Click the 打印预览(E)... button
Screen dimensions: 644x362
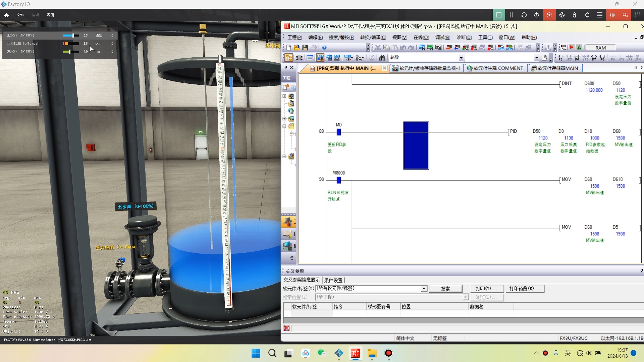click(525, 289)
